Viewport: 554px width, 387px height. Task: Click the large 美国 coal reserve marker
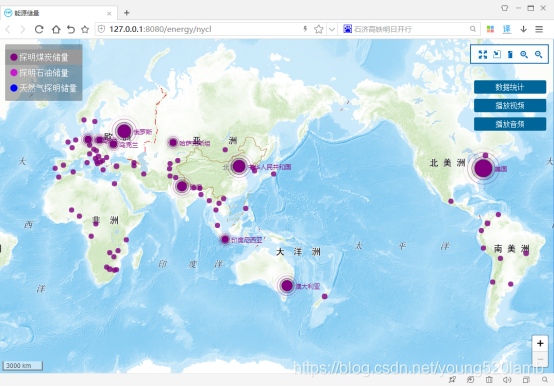[x=483, y=168]
